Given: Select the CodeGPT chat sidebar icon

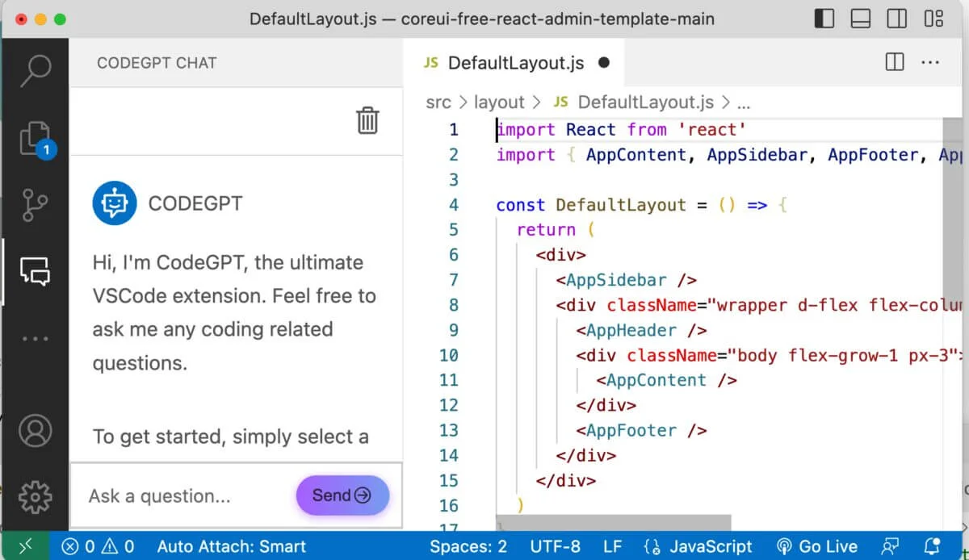Looking at the screenshot, I should pos(36,270).
